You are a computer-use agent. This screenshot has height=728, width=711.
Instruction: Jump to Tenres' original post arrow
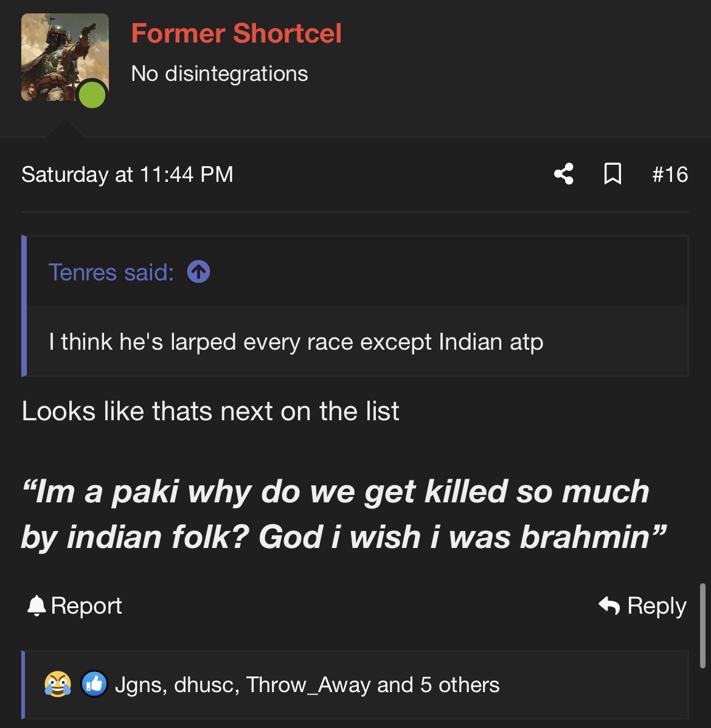(x=198, y=272)
